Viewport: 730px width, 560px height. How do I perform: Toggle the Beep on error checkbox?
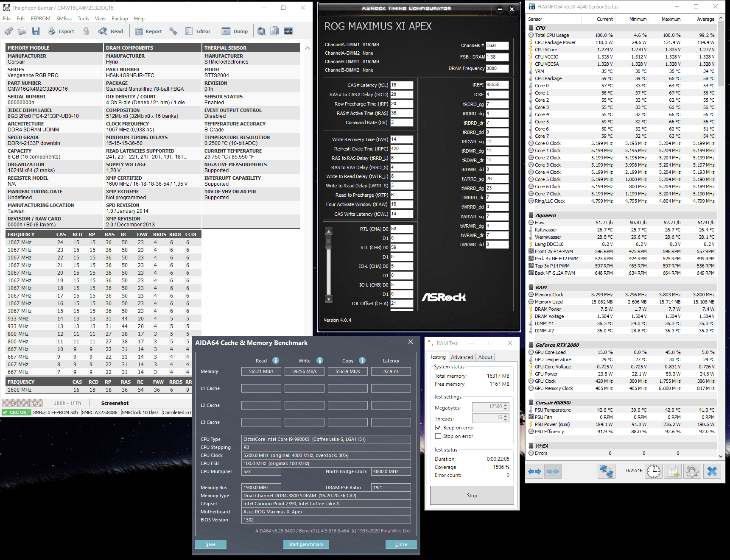coord(438,428)
